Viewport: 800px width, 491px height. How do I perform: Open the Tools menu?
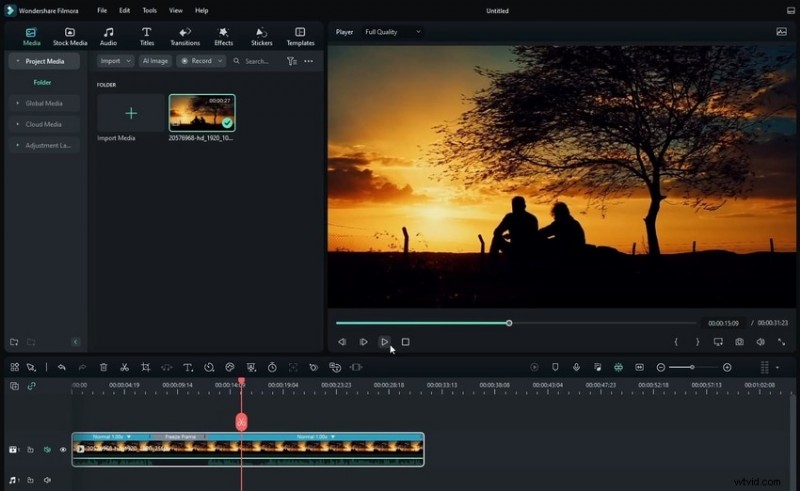pyautogui.click(x=149, y=10)
